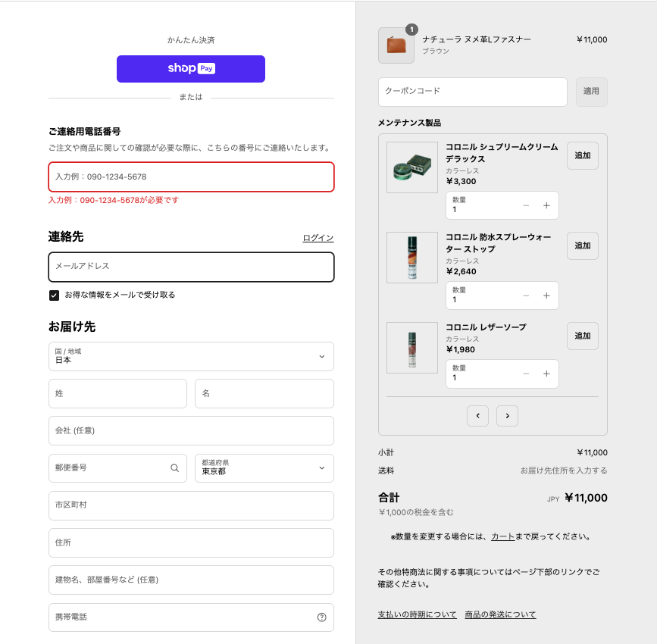Add Collonil Leather Soap to order
Screen dimensions: 657x644
pos(582,336)
